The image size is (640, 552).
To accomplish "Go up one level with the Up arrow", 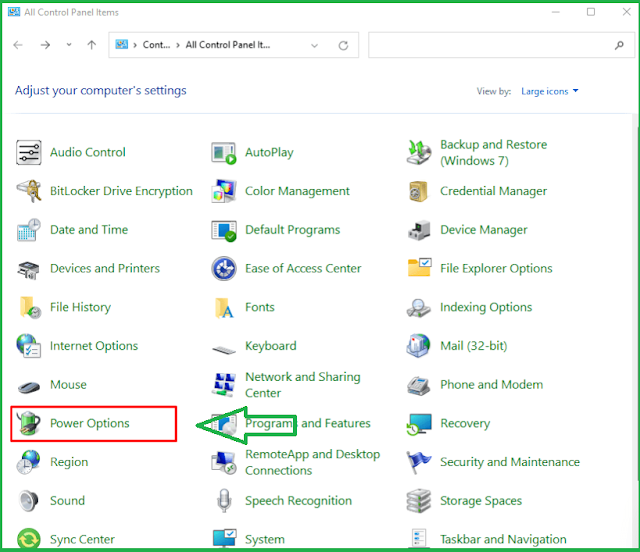I will pos(92,45).
